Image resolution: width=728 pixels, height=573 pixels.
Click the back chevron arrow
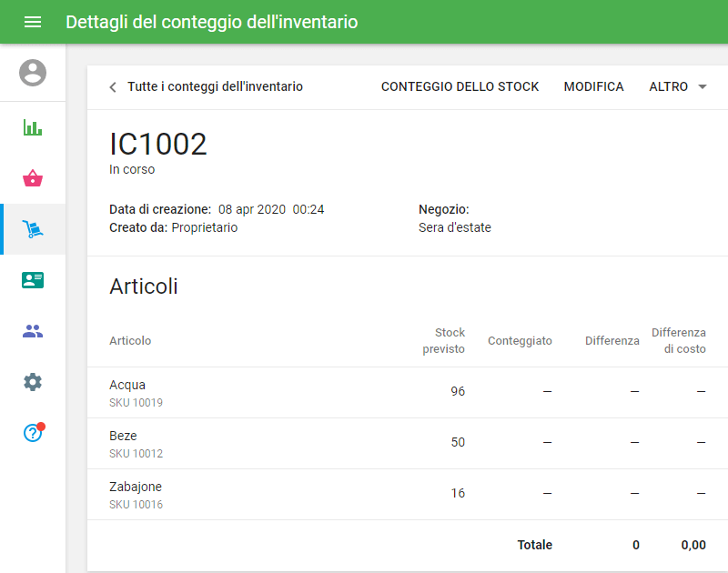[113, 87]
